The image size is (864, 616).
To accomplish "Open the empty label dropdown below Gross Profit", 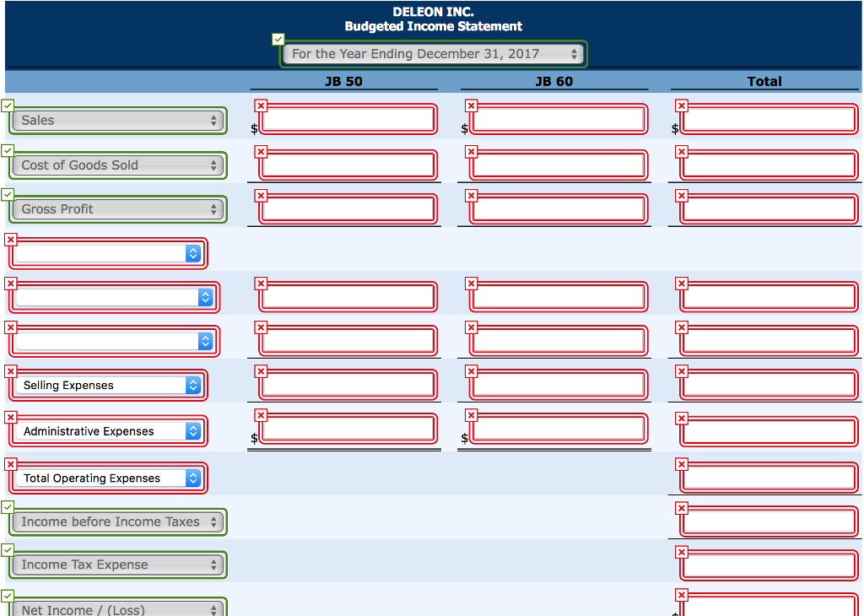I will (108, 253).
